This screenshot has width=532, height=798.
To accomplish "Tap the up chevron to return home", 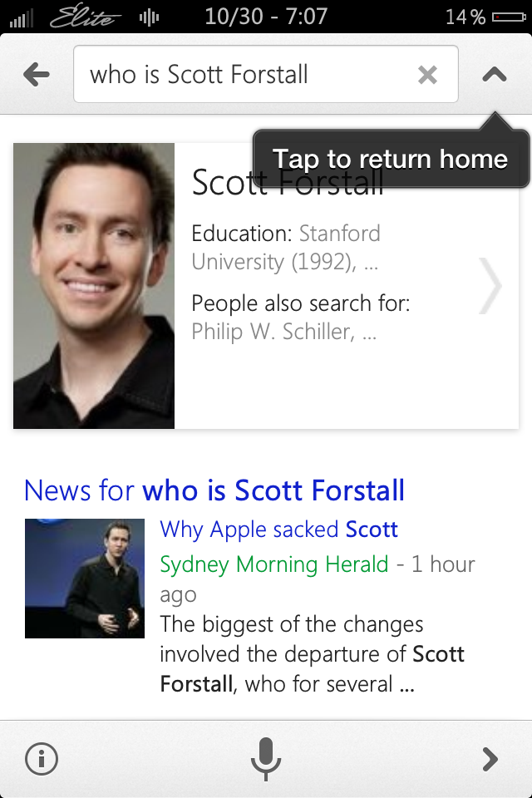I will tap(495, 75).
